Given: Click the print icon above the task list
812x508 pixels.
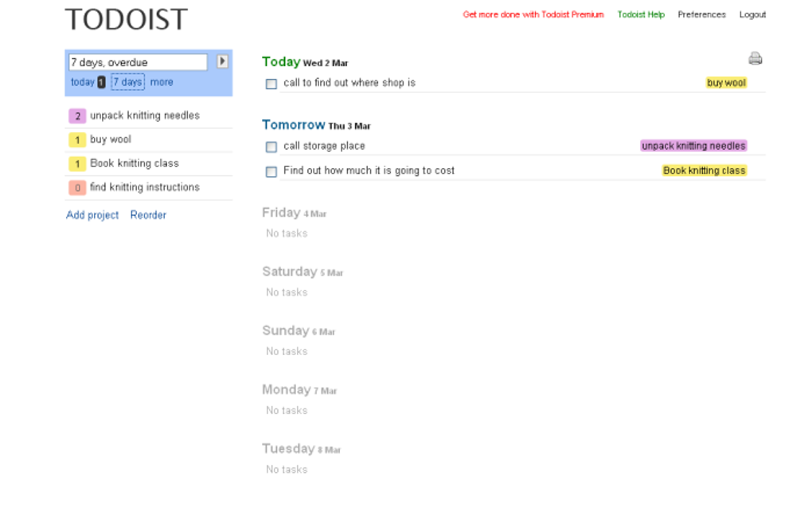Looking at the screenshot, I should click(x=755, y=58).
